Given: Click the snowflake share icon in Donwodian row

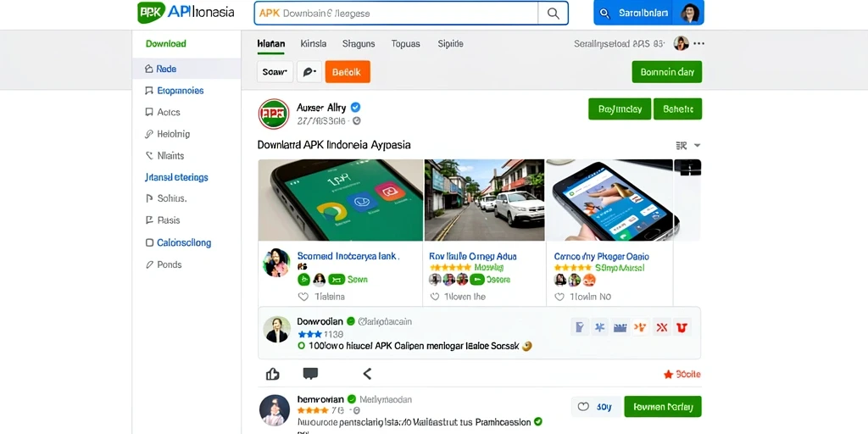Looking at the screenshot, I should point(599,327).
